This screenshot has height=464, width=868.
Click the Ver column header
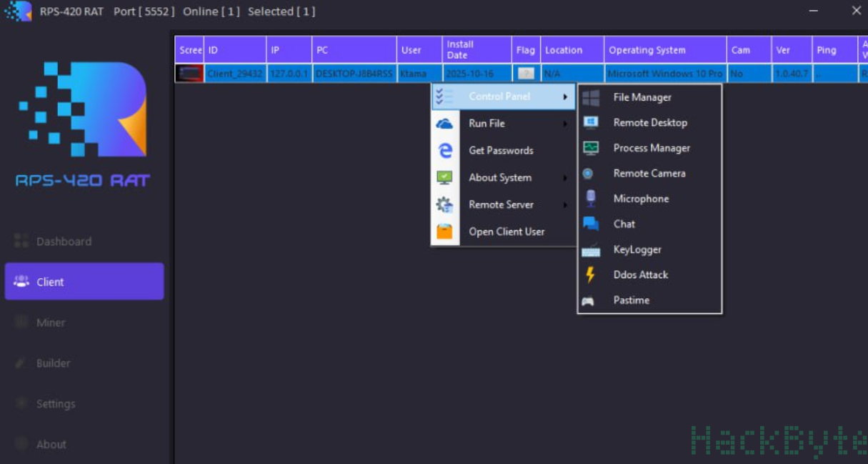point(792,50)
